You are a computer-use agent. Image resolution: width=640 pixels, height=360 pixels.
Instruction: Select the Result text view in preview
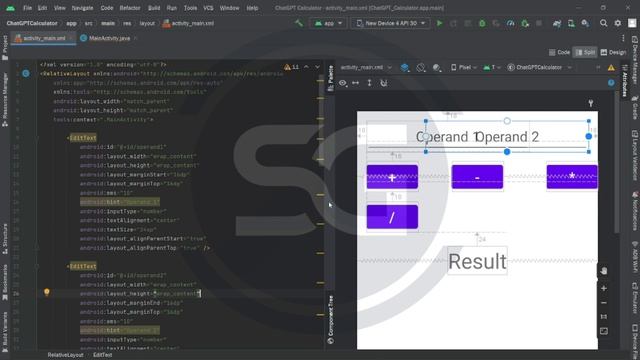tap(478, 261)
